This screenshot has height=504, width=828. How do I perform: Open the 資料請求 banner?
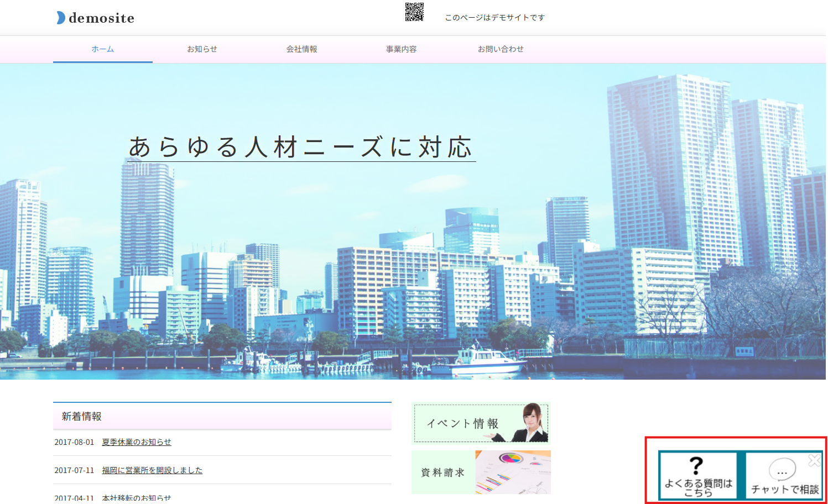coord(481,472)
